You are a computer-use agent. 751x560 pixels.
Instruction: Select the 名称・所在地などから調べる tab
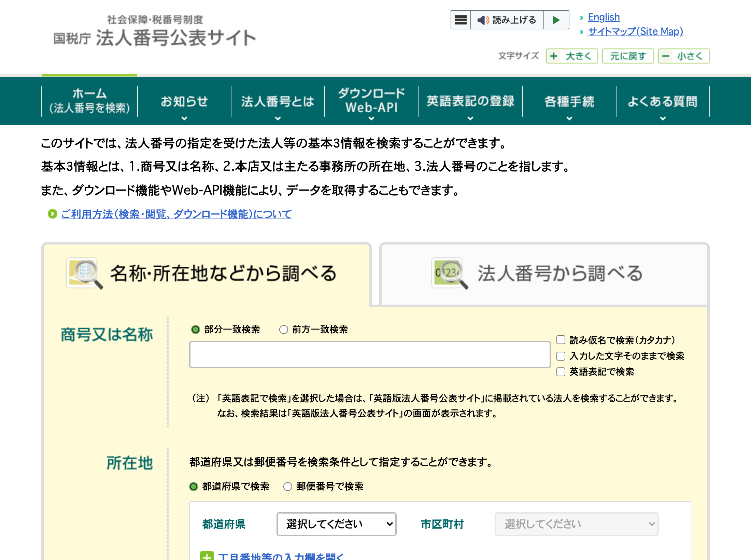tap(207, 274)
